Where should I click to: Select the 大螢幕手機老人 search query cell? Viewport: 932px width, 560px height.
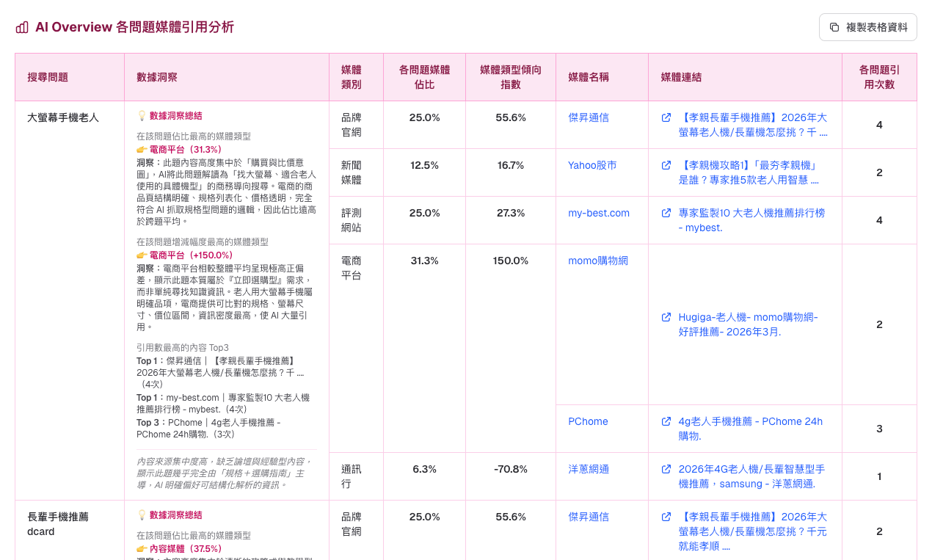tap(62, 117)
